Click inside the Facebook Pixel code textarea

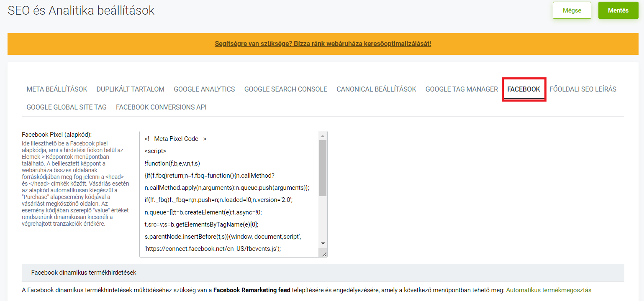229,194
